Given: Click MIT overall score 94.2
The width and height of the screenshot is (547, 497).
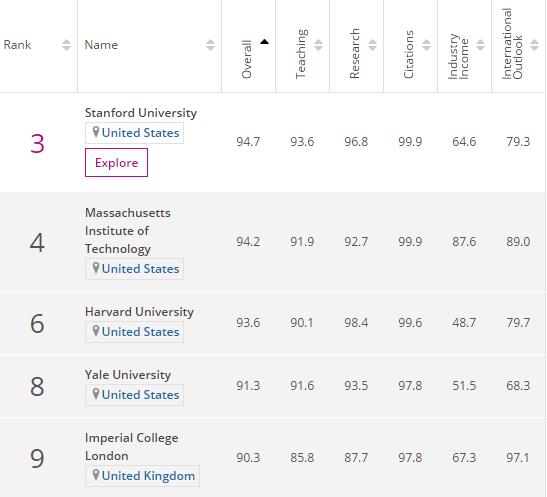Looking at the screenshot, I should coord(248,241).
